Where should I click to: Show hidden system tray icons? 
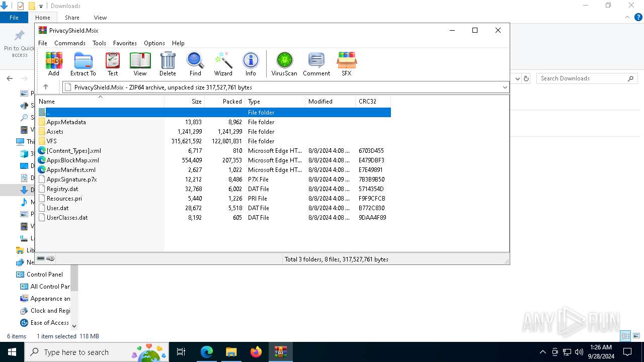point(542,352)
